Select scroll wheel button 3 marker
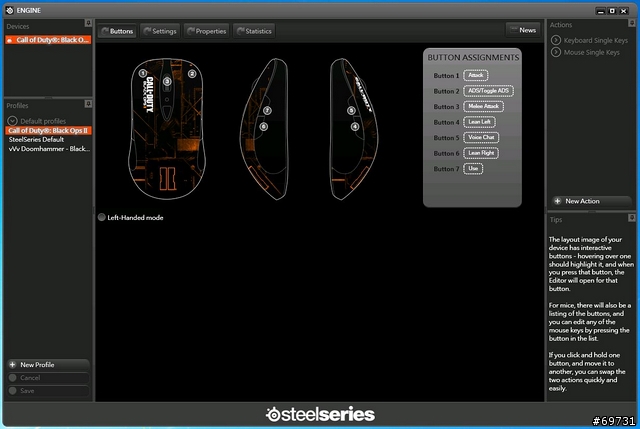This screenshot has width=640, height=429. [x=167, y=81]
